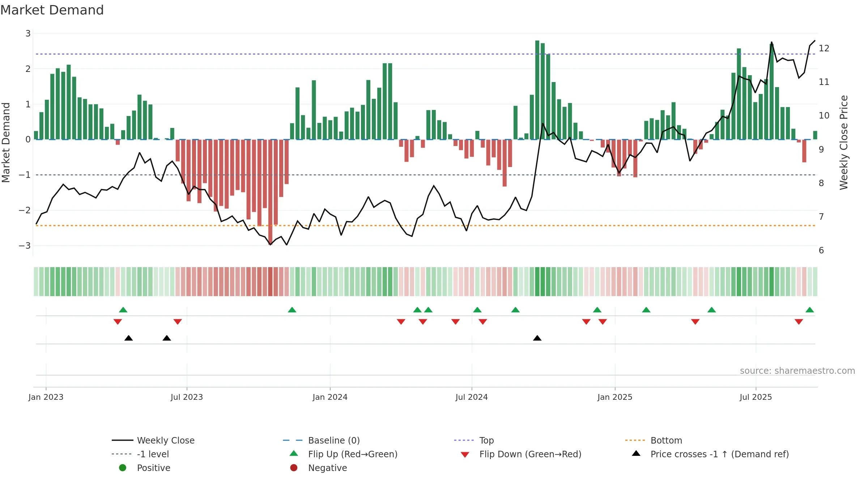Click the black Price crosses -1 legend triangle
This screenshot has height=488, width=868.
[x=636, y=453]
